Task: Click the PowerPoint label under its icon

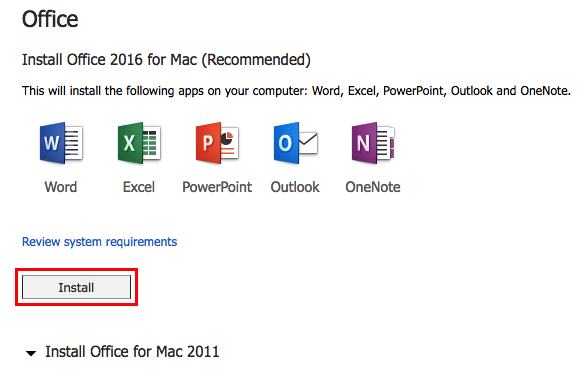Action: 217,187
